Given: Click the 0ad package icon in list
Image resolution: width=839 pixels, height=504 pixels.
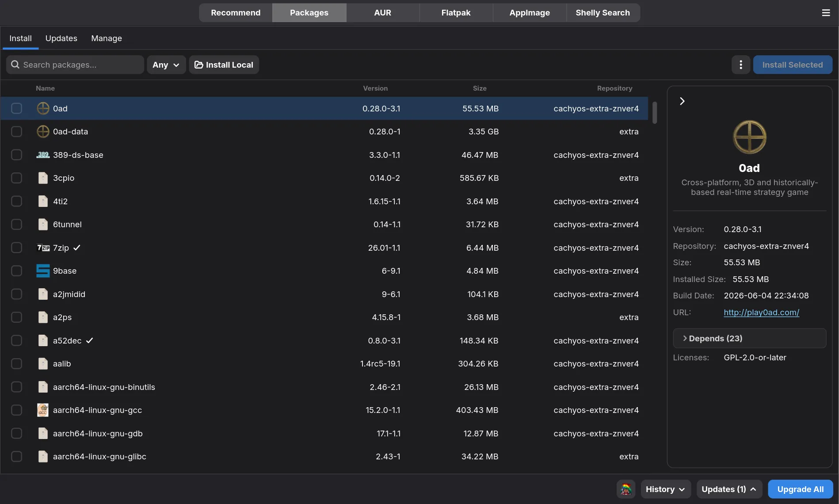Looking at the screenshot, I should click(x=43, y=108).
